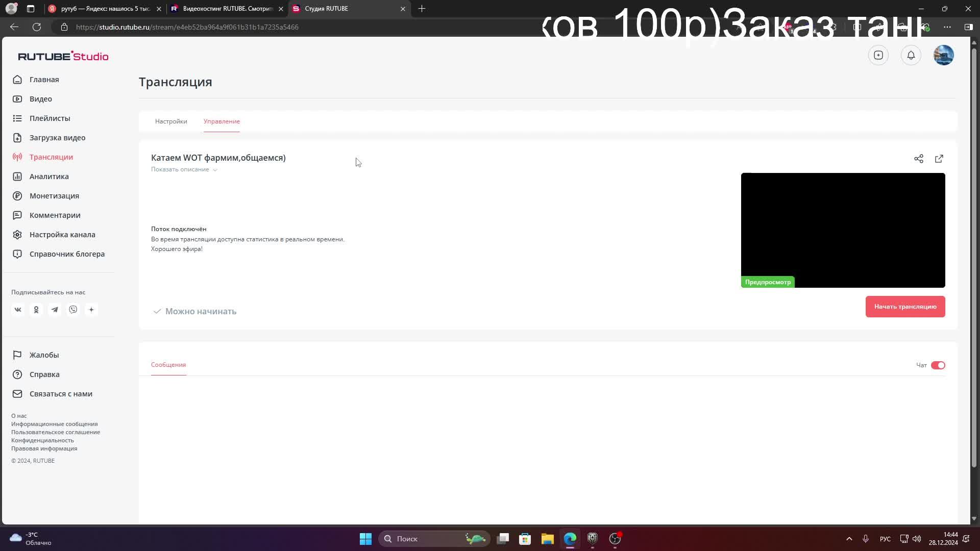Open Информационные сообщения link
The width and height of the screenshot is (980, 551).
(54, 424)
